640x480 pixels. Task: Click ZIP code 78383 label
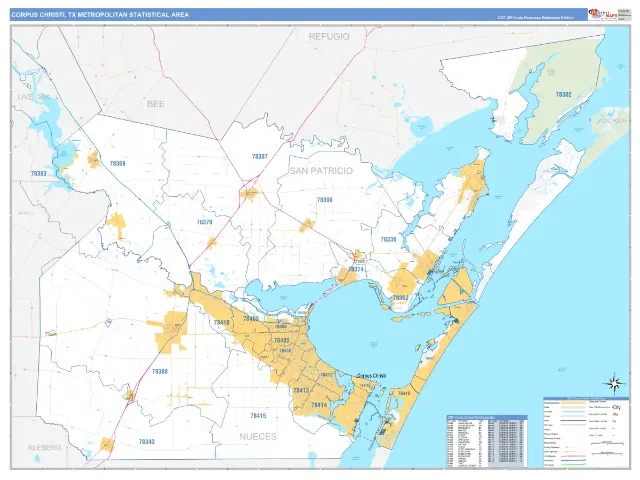coord(38,173)
